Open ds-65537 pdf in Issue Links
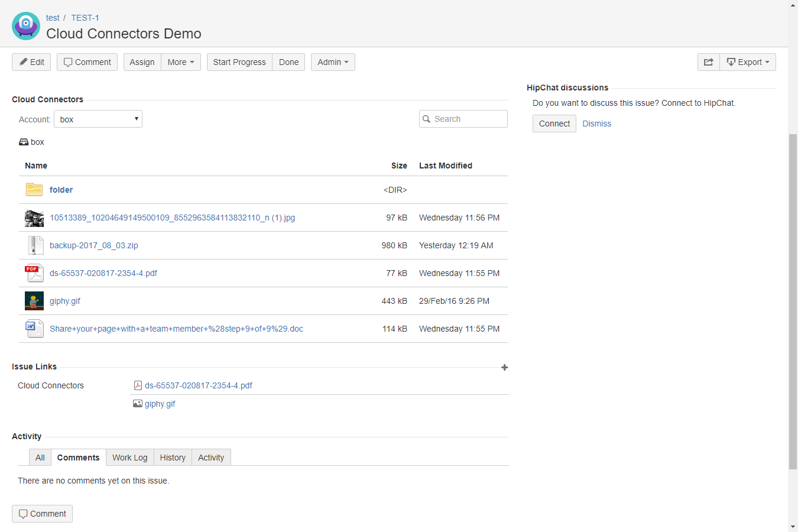798x532 pixels. [x=199, y=385]
